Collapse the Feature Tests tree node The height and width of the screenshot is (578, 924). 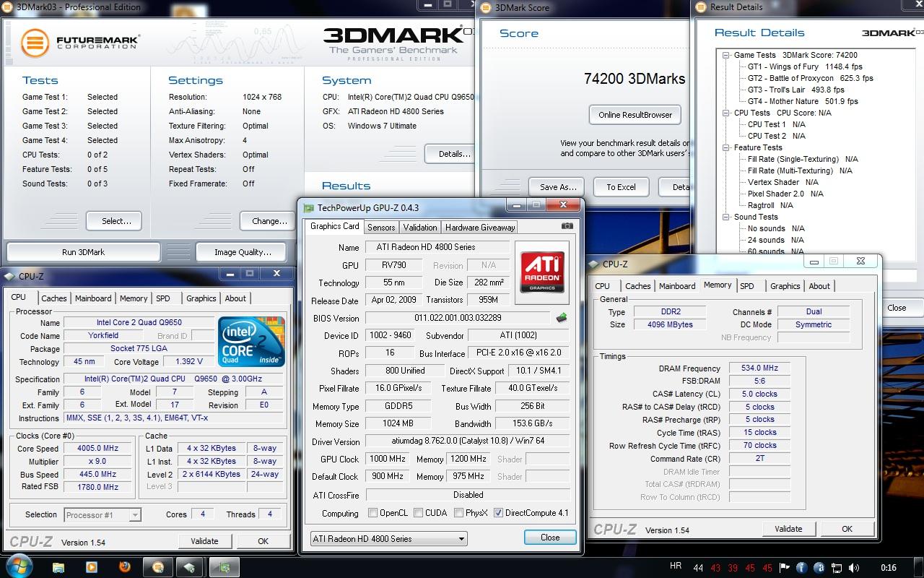(725, 147)
